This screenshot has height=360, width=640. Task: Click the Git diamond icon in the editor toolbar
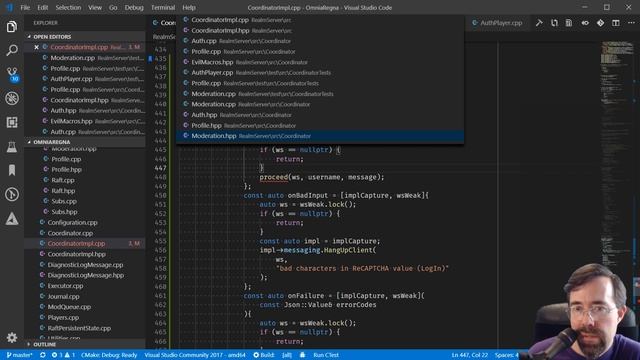point(600,23)
